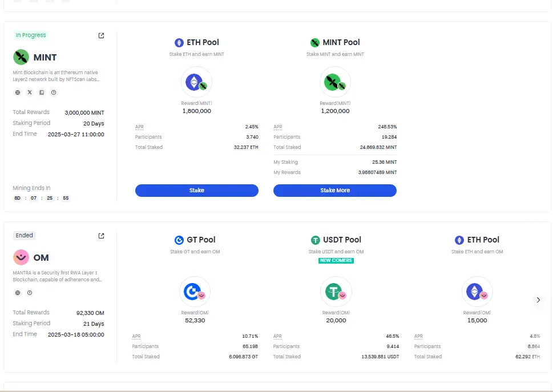The width and height of the screenshot is (553, 392).
Task: Click 25.36 MINT My Staking value
Action: point(385,162)
